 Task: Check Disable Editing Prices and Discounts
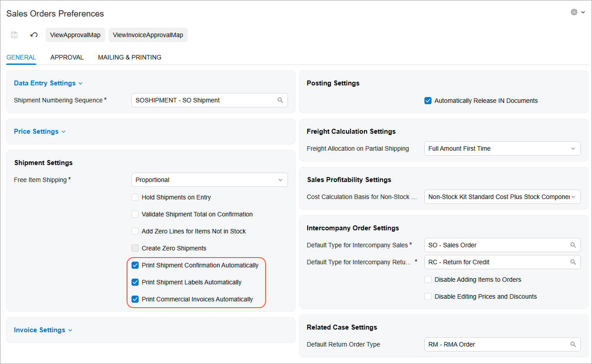428,296
